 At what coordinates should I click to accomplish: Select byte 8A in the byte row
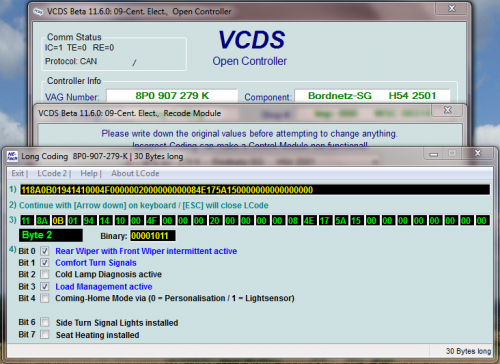(42, 221)
